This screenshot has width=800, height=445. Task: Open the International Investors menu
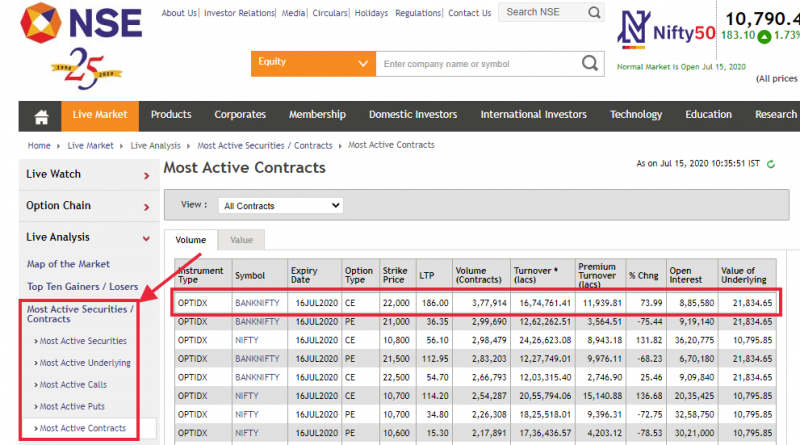click(x=534, y=115)
